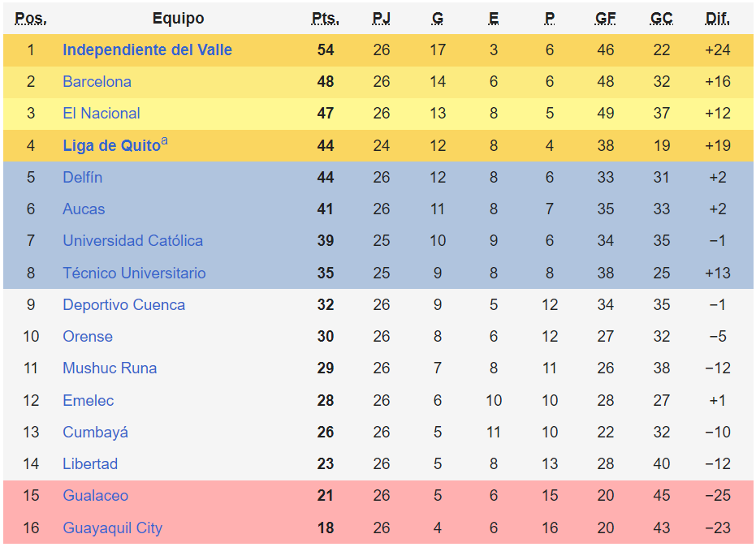The height and width of the screenshot is (547, 756).
Task: Click the Orense team link
Action: pyautogui.click(x=88, y=337)
